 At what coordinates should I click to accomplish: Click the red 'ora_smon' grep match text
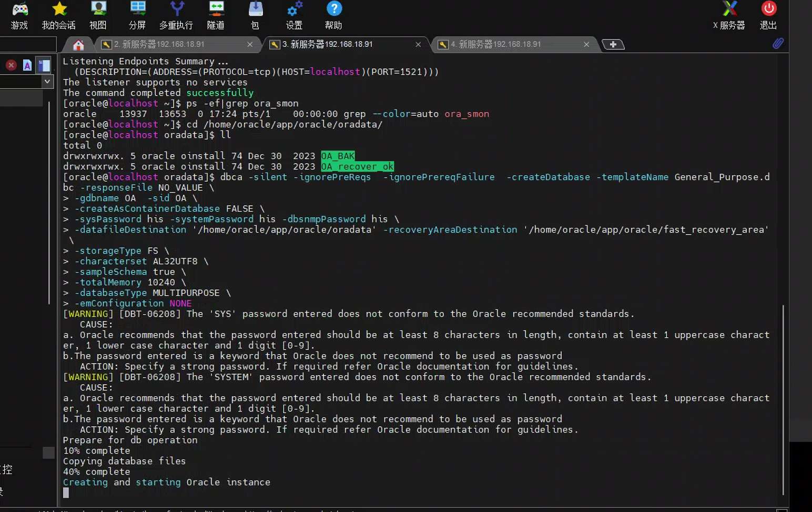[x=467, y=114]
